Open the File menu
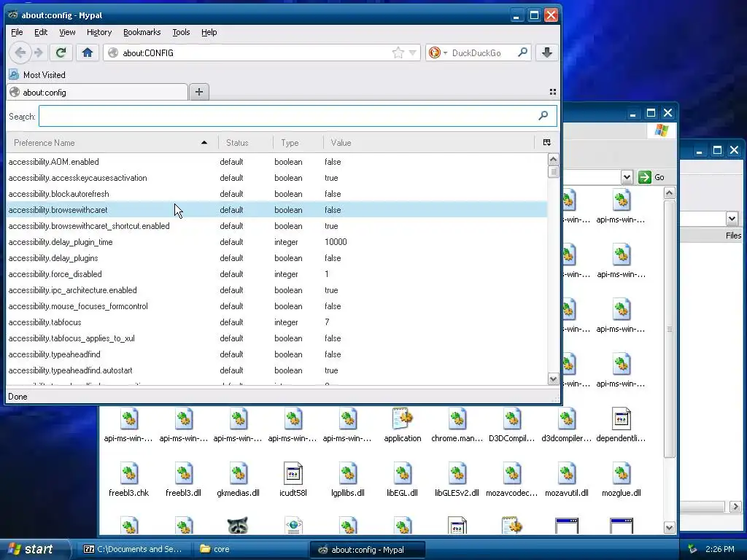The image size is (747, 560). coord(17,32)
